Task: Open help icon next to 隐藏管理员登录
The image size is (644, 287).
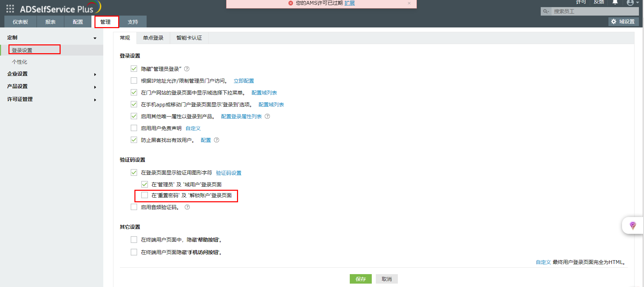Action: pos(187,69)
